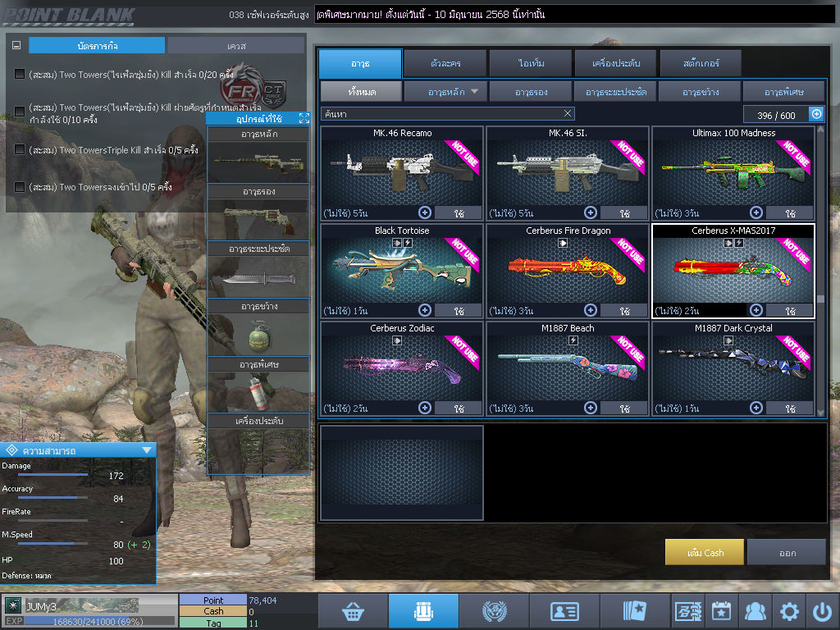This screenshot has height=630, width=840.
Task: Click plus icon on Cerberus X-MAS2017
Action: click(x=756, y=310)
